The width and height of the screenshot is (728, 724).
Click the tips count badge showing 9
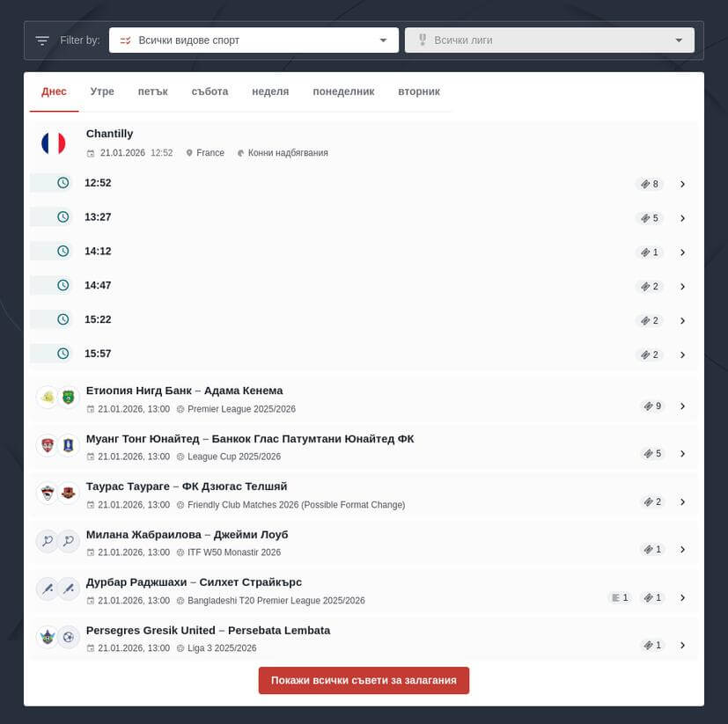pos(652,406)
